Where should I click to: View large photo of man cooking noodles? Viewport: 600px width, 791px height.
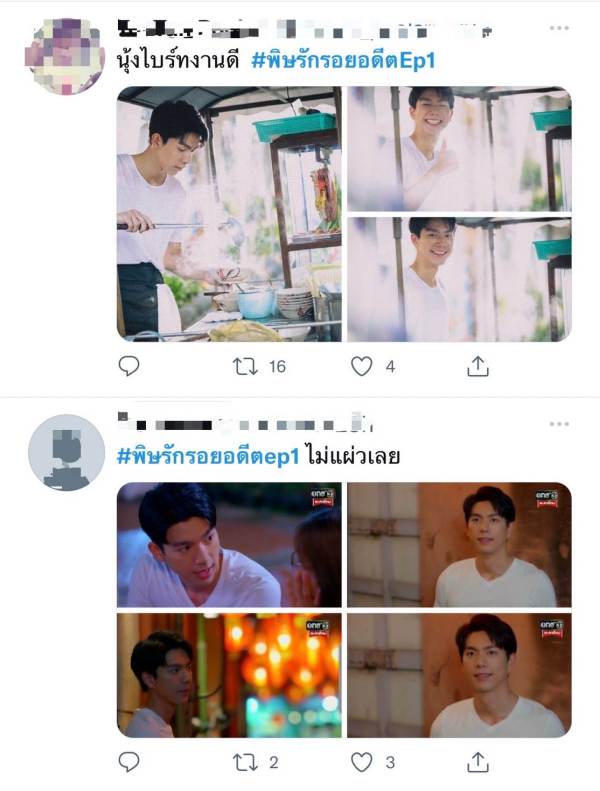(229, 214)
